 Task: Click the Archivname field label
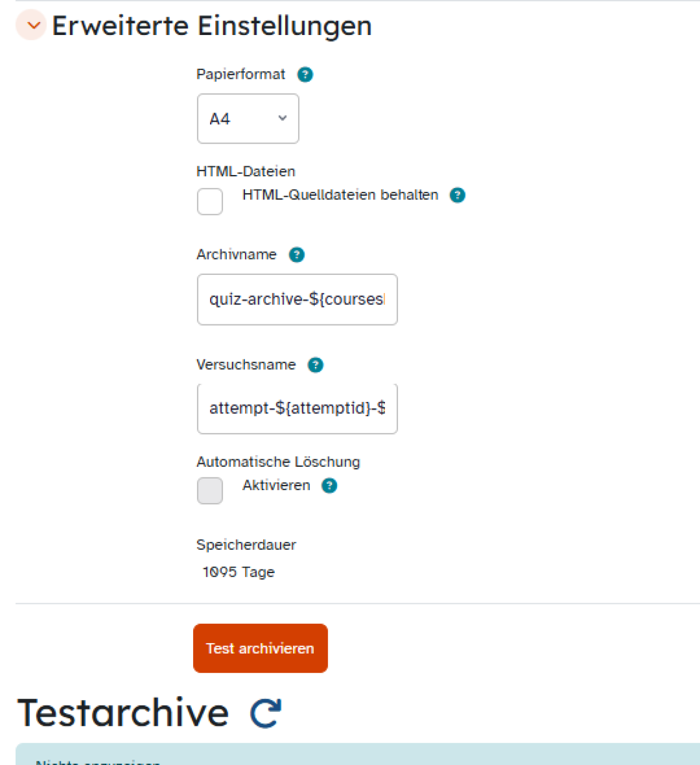pyautogui.click(x=236, y=254)
